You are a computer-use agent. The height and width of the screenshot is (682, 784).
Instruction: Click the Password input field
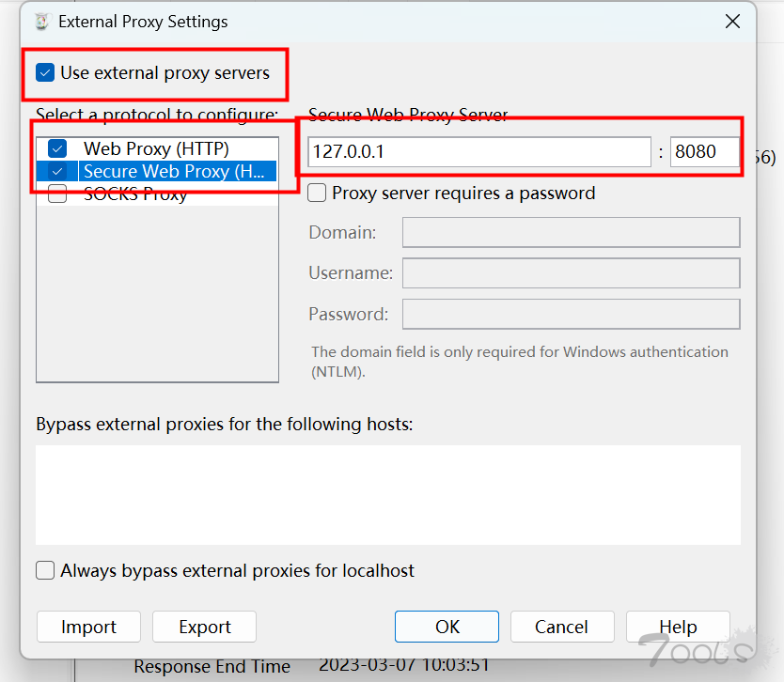coord(571,315)
